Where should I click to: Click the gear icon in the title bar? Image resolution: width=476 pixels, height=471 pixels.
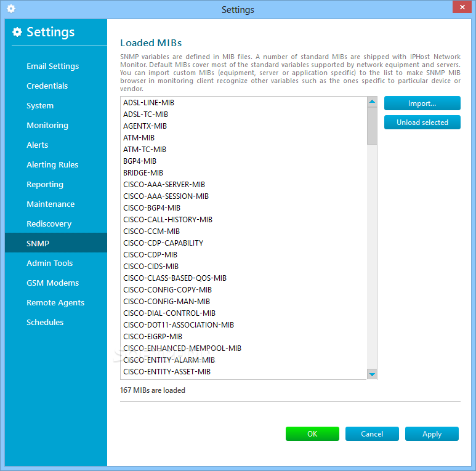(x=11, y=9)
